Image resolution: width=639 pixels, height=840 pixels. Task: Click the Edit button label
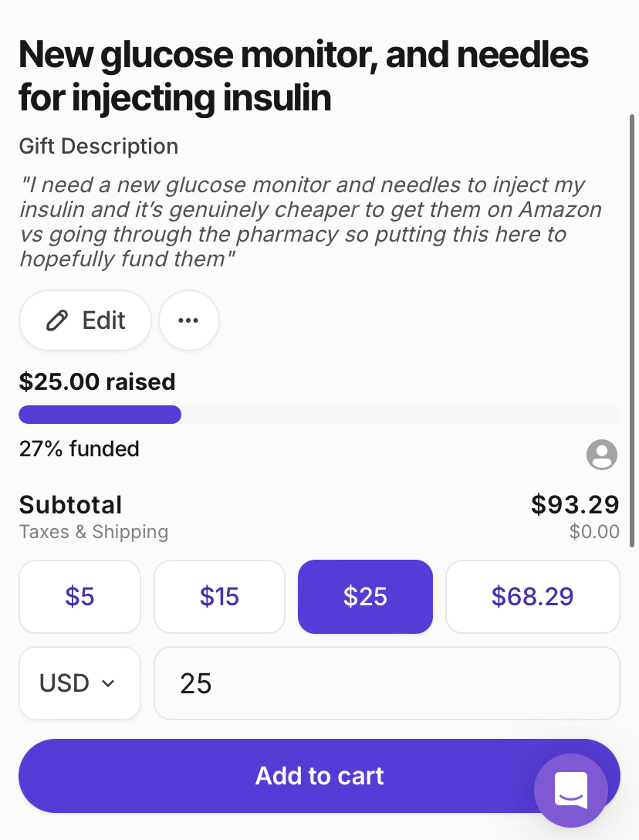(103, 320)
